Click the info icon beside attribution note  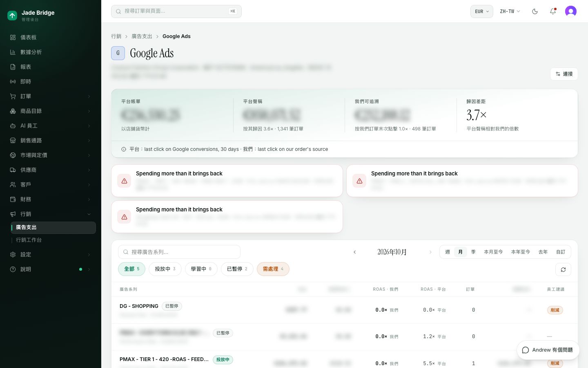(x=124, y=149)
